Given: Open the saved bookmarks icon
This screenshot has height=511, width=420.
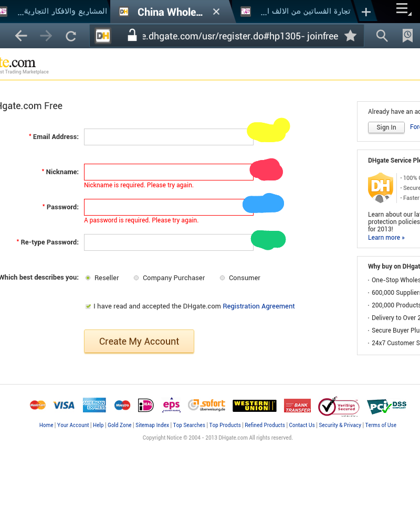Looking at the screenshot, I should click(x=407, y=36).
